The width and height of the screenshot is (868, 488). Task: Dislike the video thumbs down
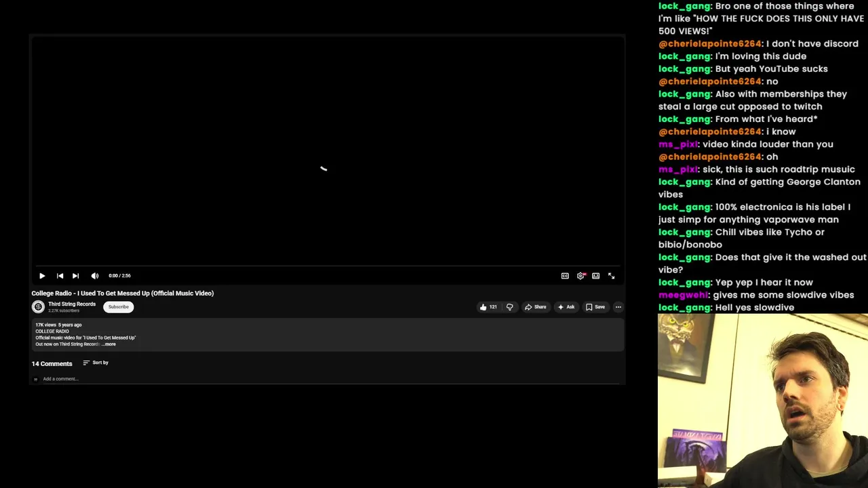pyautogui.click(x=510, y=307)
